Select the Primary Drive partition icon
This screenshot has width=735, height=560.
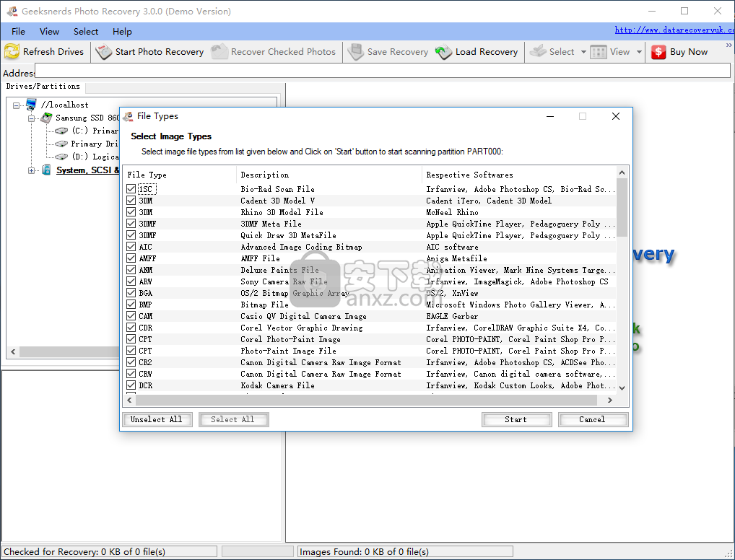tap(61, 144)
